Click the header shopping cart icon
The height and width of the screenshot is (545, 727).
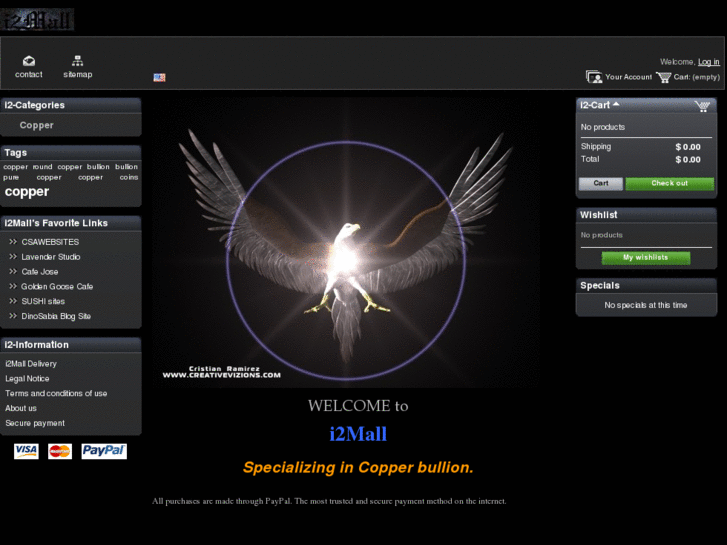tap(663, 77)
